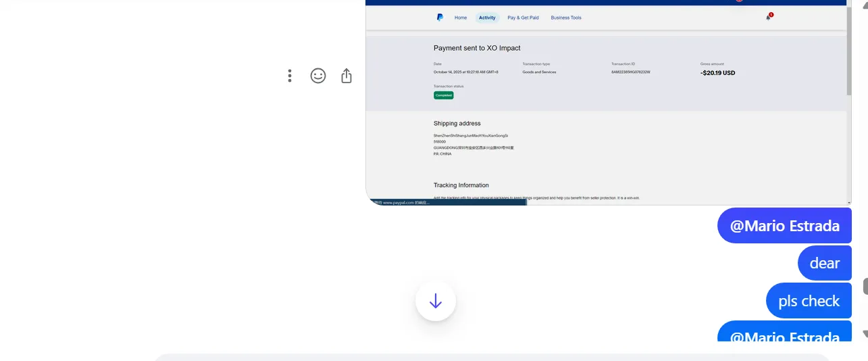Click the "dear" message bubble
The image size is (868, 361).
[825, 264]
